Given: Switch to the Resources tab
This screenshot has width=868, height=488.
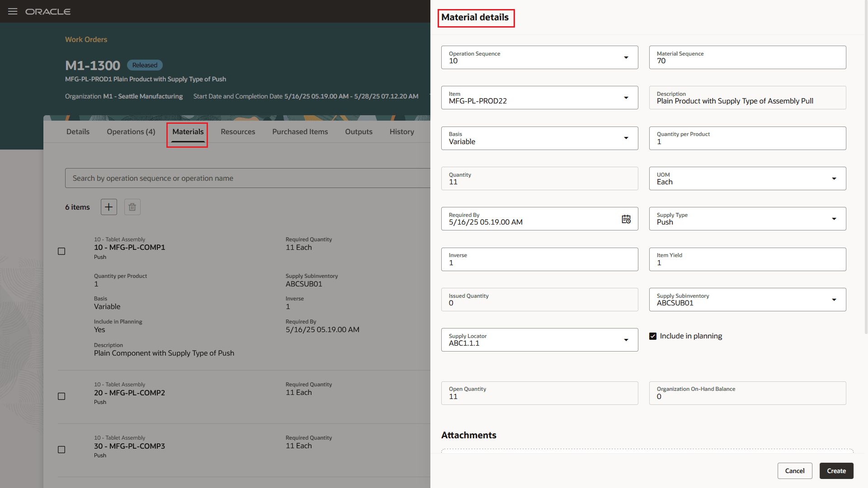Looking at the screenshot, I should point(238,131).
